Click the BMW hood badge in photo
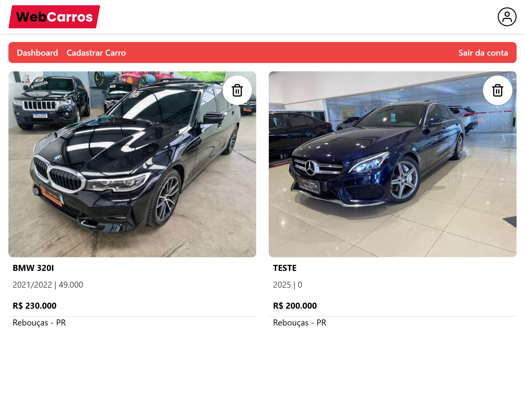This screenshot has width=525, height=420. point(57,158)
